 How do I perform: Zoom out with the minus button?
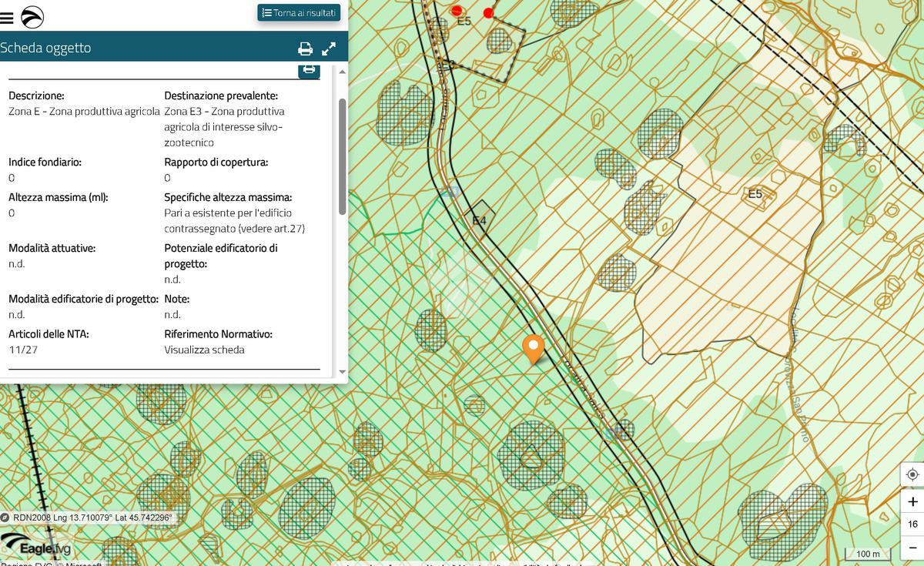[912, 547]
